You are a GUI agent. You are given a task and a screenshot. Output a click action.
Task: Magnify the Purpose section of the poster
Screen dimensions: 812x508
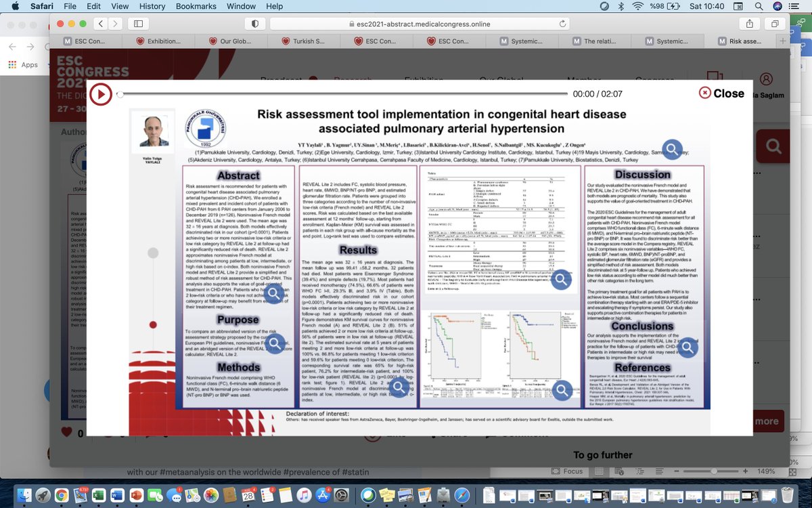click(274, 343)
